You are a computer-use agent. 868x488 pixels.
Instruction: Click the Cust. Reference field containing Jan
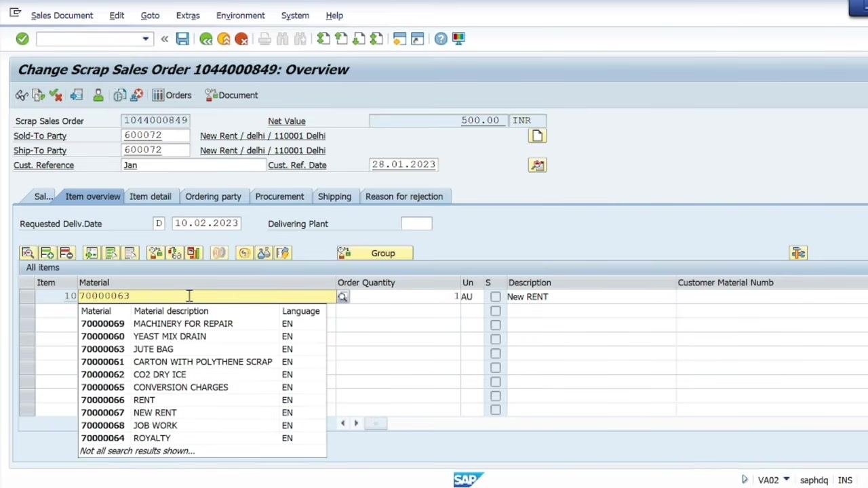(193, 165)
